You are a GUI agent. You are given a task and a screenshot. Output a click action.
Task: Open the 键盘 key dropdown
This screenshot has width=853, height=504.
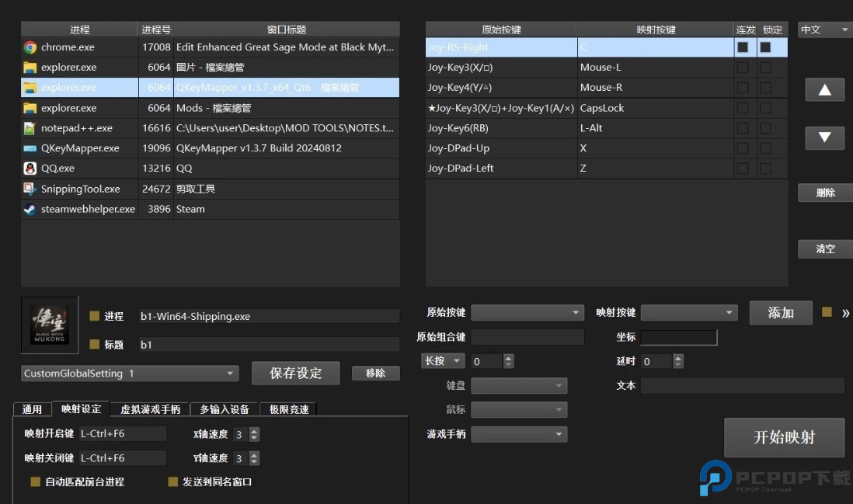click(x=519, y=385)
